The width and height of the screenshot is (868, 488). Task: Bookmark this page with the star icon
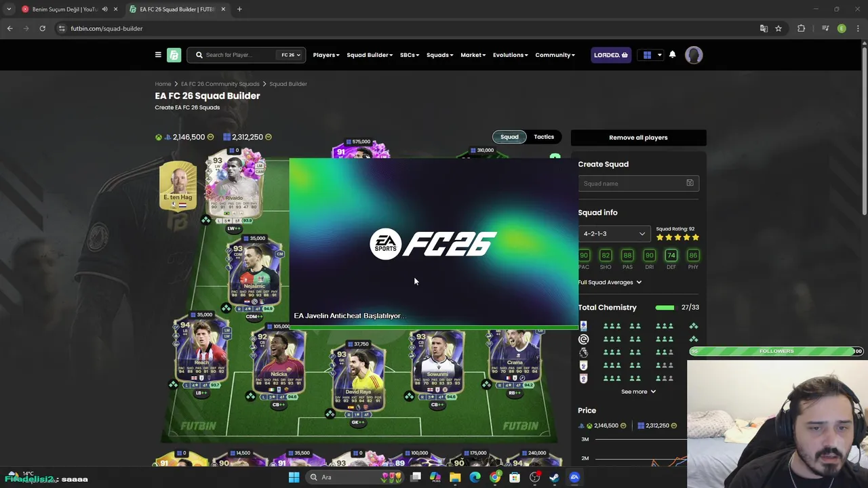click(x=778, y=28)
